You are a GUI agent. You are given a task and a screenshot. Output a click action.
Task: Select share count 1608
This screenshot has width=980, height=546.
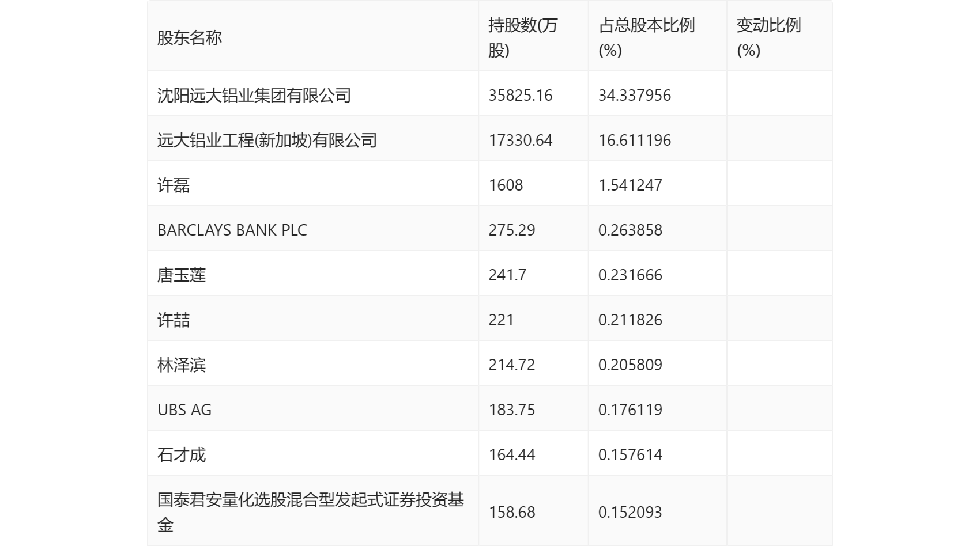point(506,185)
